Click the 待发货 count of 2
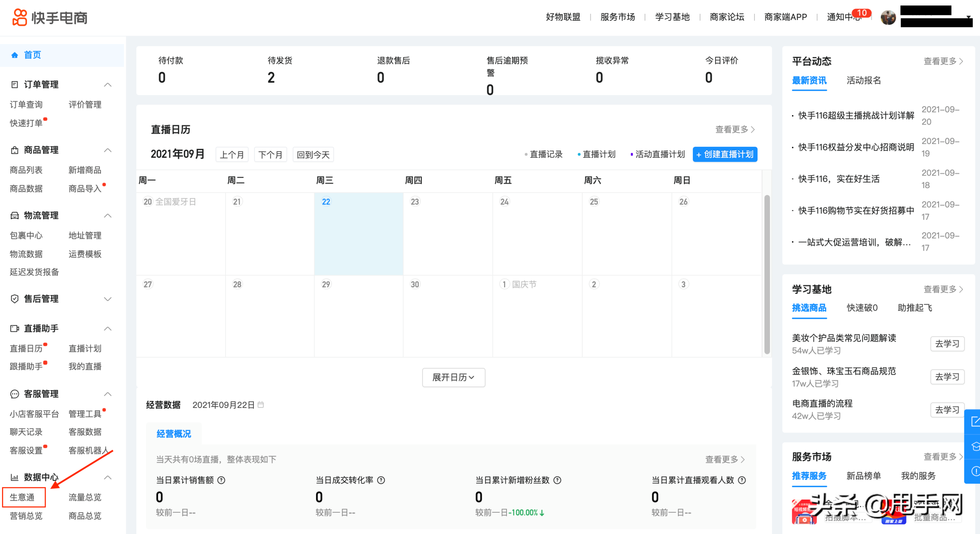 click(271, 78)
